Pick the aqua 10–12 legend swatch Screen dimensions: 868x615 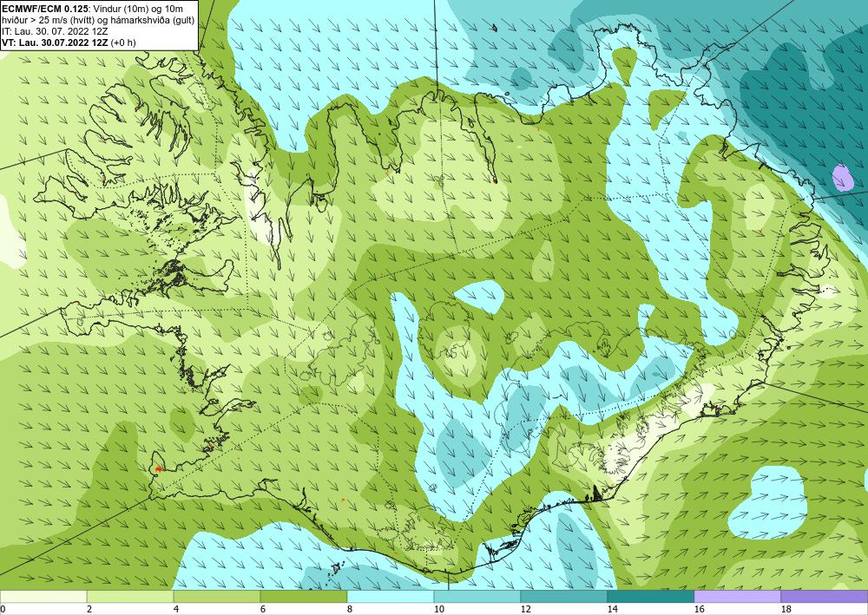coord(477,596)
